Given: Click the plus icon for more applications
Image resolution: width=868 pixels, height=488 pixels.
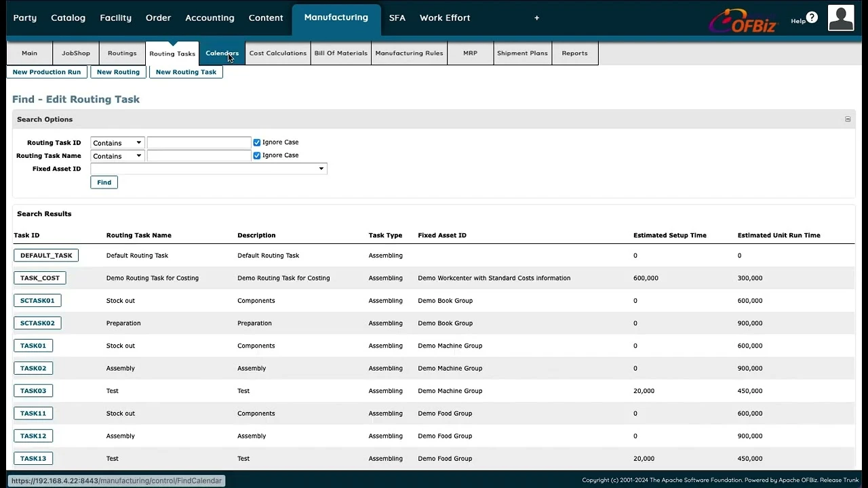Looking at the screenshot, I should [x=536, y=18].
